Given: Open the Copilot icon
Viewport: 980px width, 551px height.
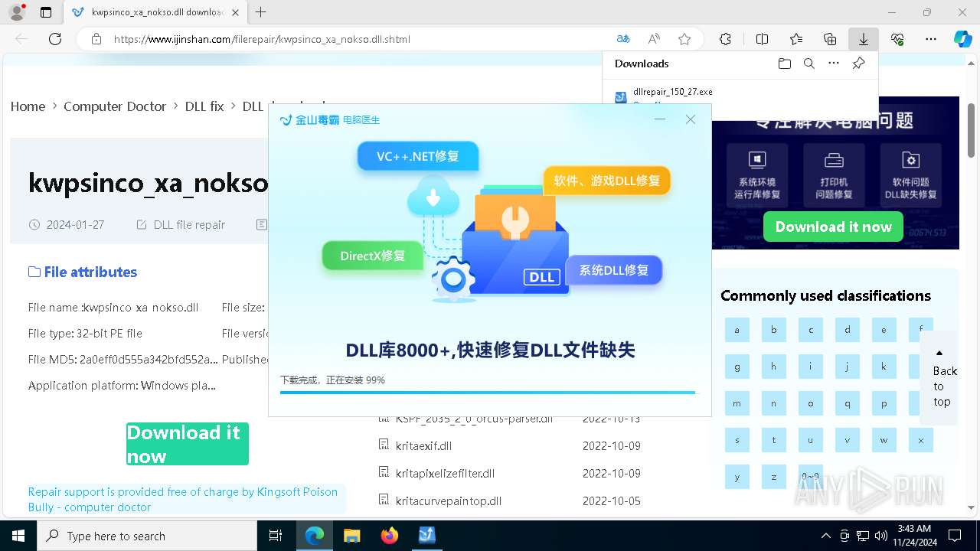Looking at the screenshot, I should pyautogui.click(x=962, y=39).
